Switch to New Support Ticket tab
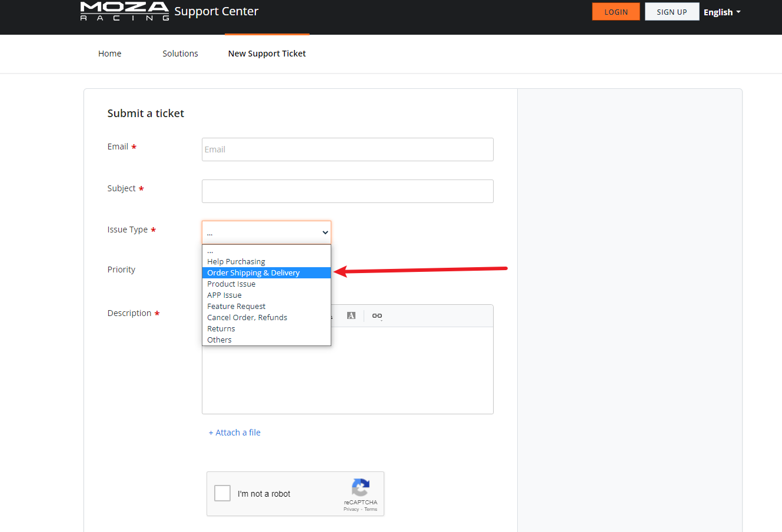 267,54
